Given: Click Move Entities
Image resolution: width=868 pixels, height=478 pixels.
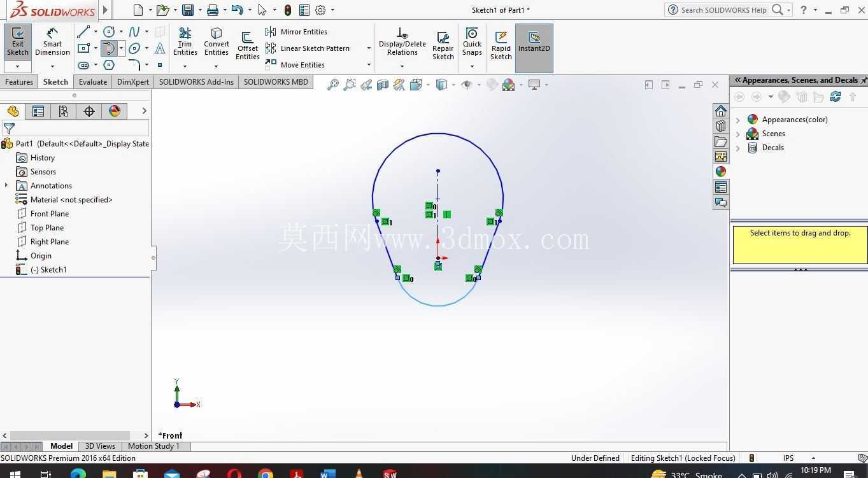Looking at the screenshot, I should coord(295,65).
